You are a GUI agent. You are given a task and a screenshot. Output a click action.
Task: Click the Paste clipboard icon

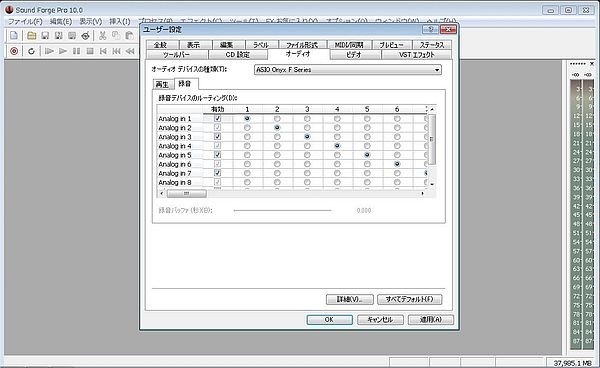(129, 36)
